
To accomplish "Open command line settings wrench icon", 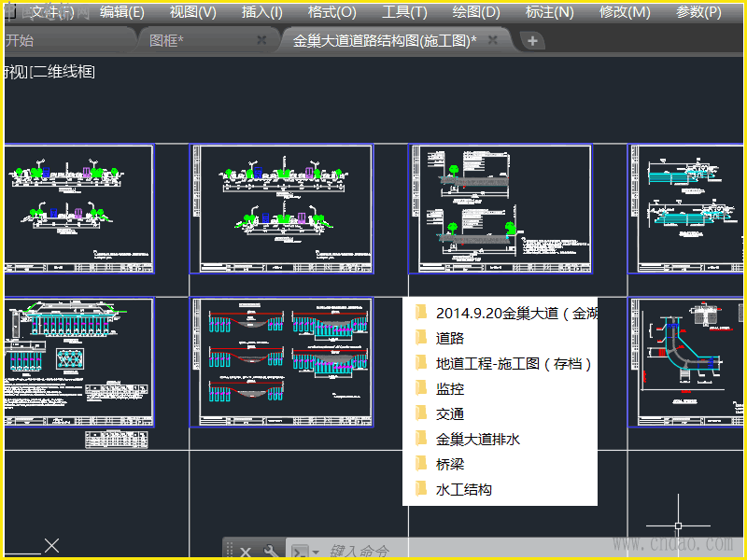I will point(271,552).
